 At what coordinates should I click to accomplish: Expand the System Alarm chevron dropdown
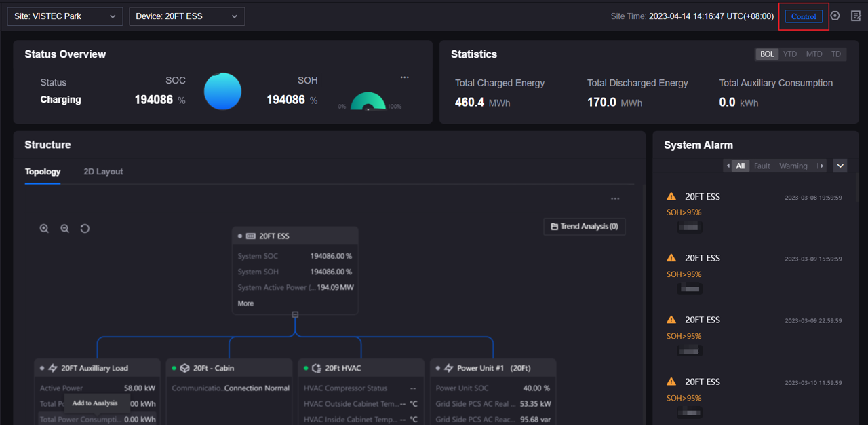point(840,166)
